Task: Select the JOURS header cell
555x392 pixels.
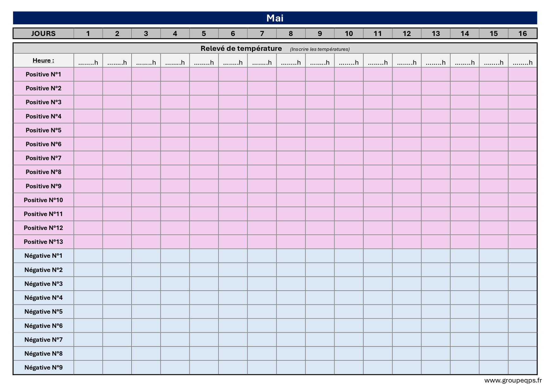Action: [x=43, y=33]
